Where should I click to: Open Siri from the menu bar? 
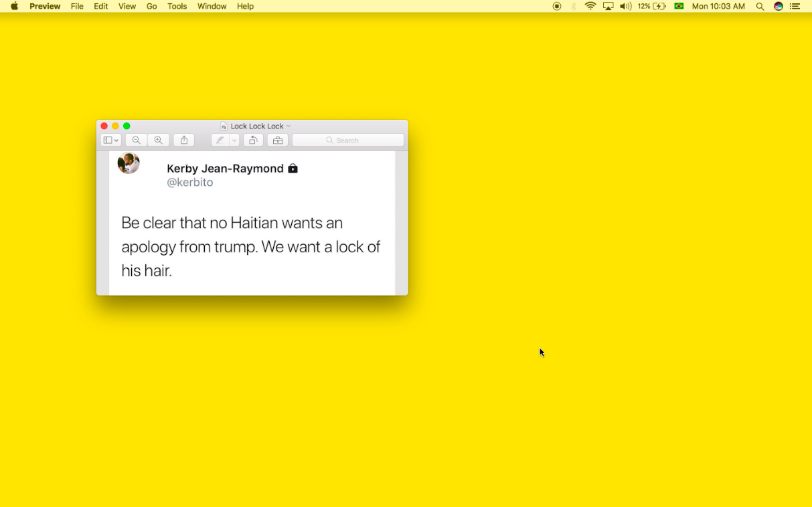[x=779, y=7]
